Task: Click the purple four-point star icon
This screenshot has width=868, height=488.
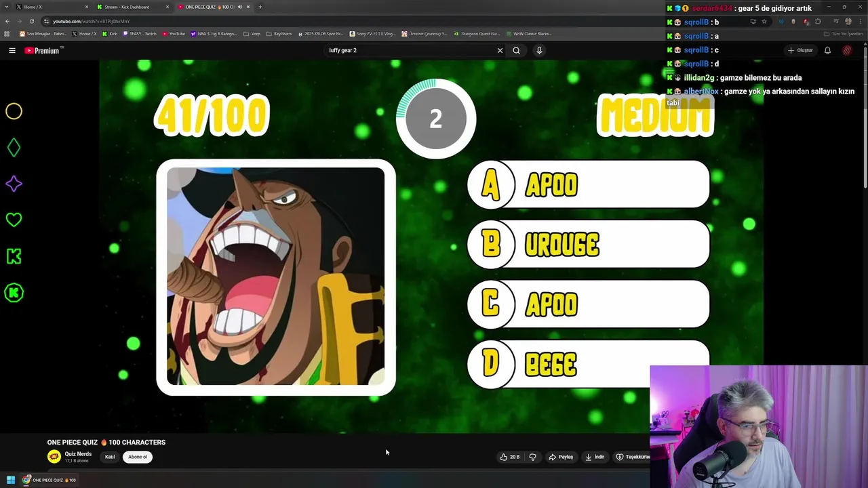Action: (x=14, y=184)
